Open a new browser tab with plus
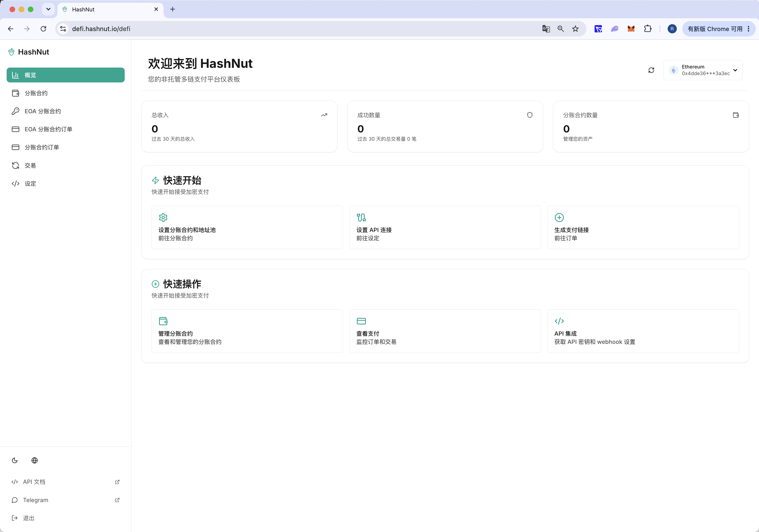759x532 pixels. tap(173, 9)
